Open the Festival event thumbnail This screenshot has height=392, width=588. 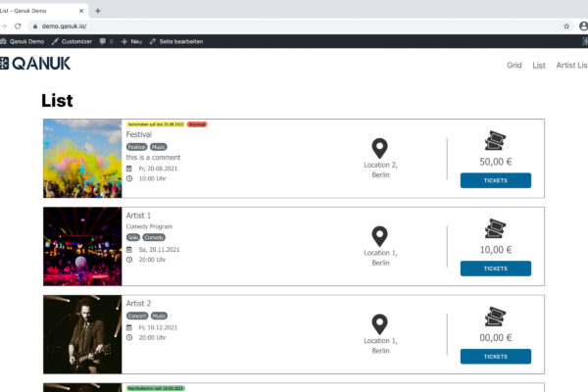(x=82, y=159)
